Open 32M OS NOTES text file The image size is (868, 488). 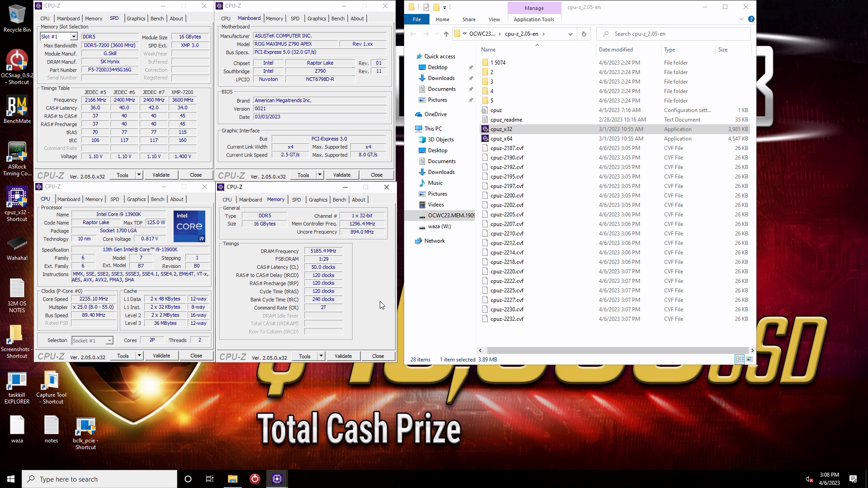coord(17,296)
